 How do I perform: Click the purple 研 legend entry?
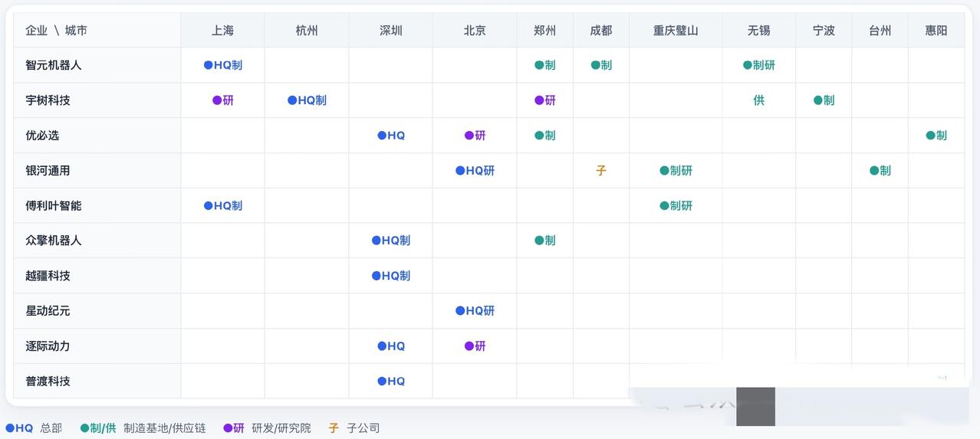tap(267, 428)
